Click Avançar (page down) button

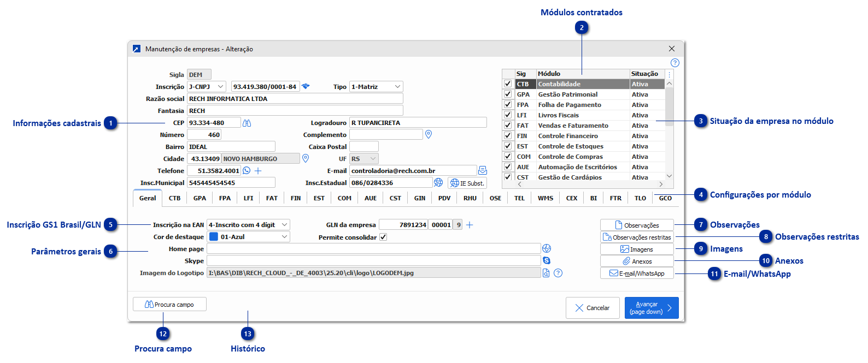click(652, 308)
